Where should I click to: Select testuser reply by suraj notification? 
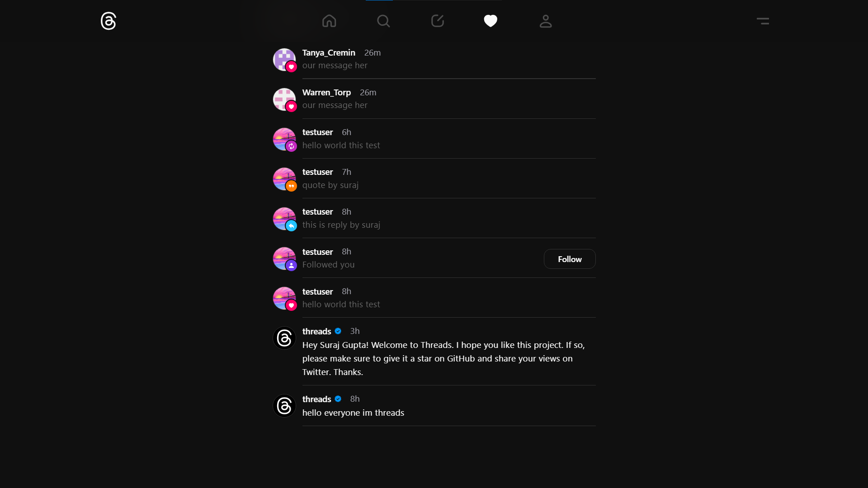(434, 218)
